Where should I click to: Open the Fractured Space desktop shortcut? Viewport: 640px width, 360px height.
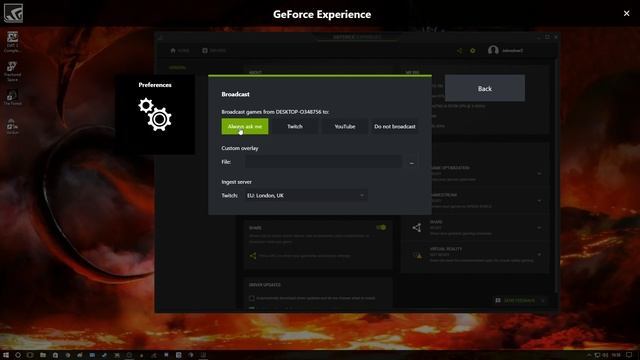(x=12, y=71)
